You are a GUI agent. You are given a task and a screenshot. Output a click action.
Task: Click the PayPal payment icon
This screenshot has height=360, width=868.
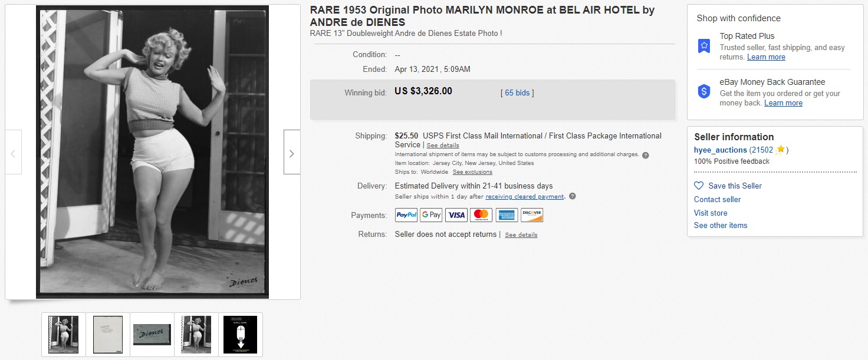pos(406,215)
